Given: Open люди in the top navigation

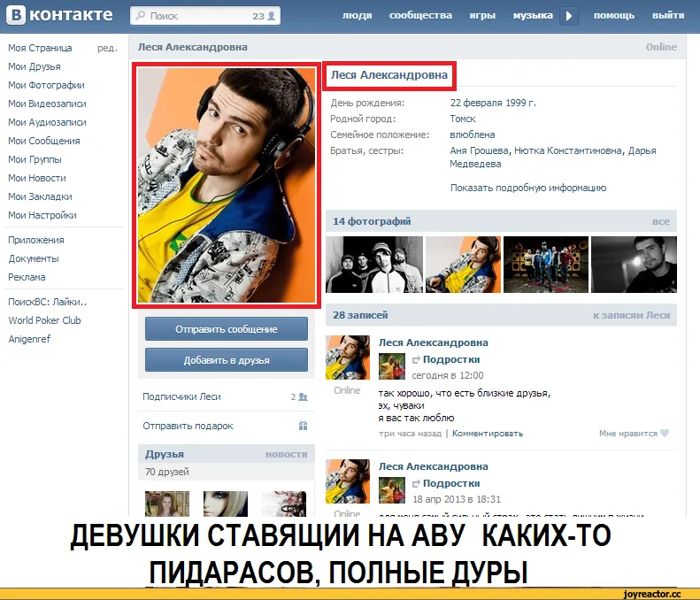Looking at the screenshot, I should click(x=357, y=16).
